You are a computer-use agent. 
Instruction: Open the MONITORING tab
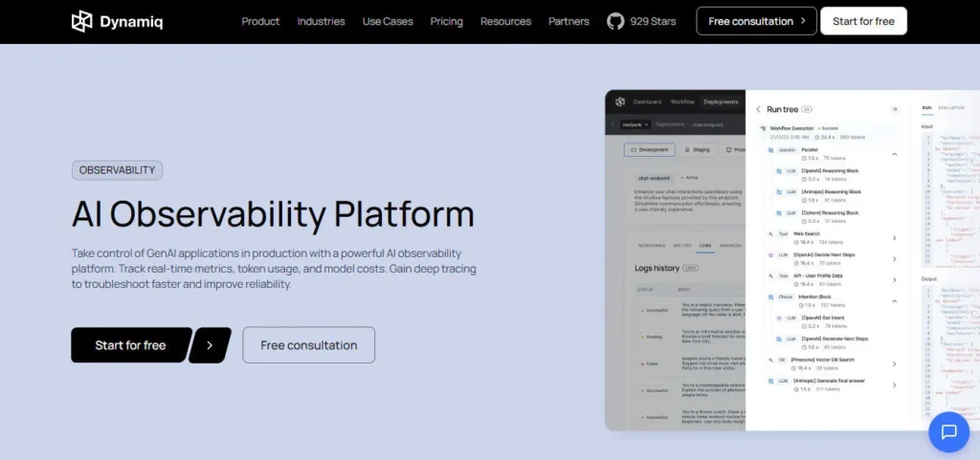click(x=652, y=246)
